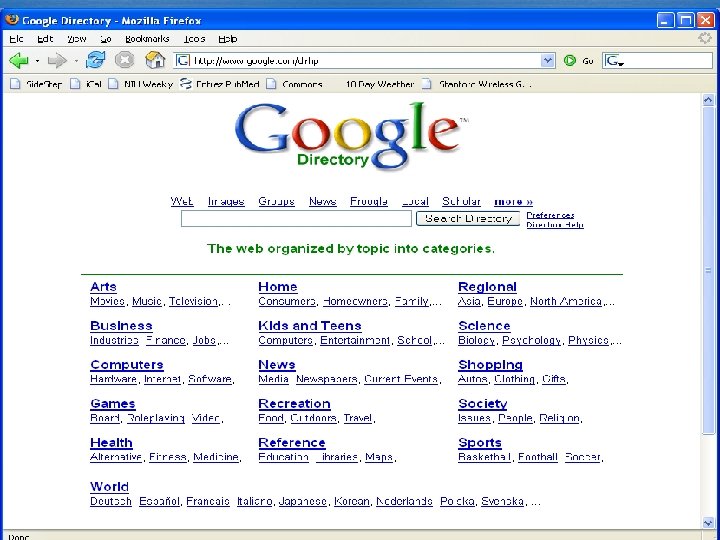Viewport: 720px width, 540px height.
Task: Open the Preferences link
Action: pyautogui.click(x=550, y=215)
